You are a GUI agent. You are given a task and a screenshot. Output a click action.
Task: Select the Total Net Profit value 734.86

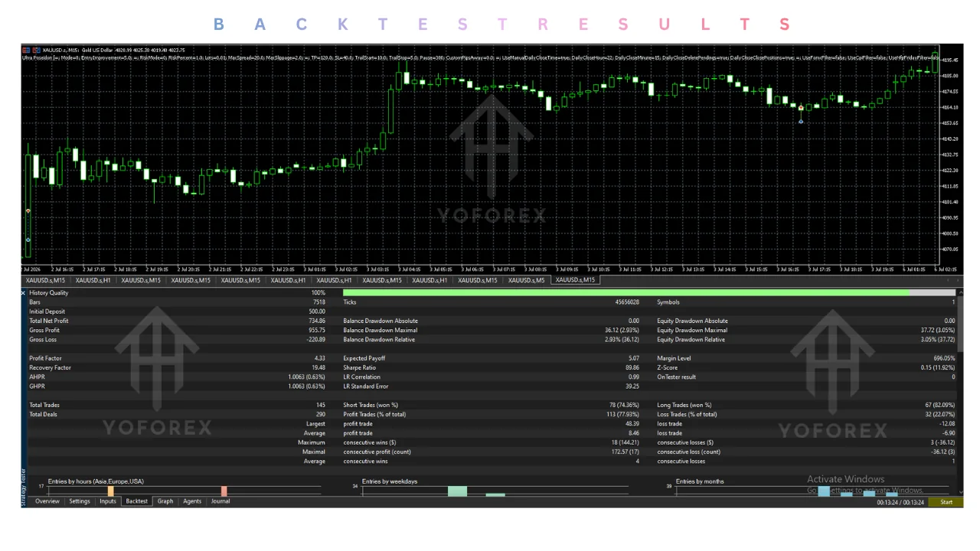[x=315, y=321]
